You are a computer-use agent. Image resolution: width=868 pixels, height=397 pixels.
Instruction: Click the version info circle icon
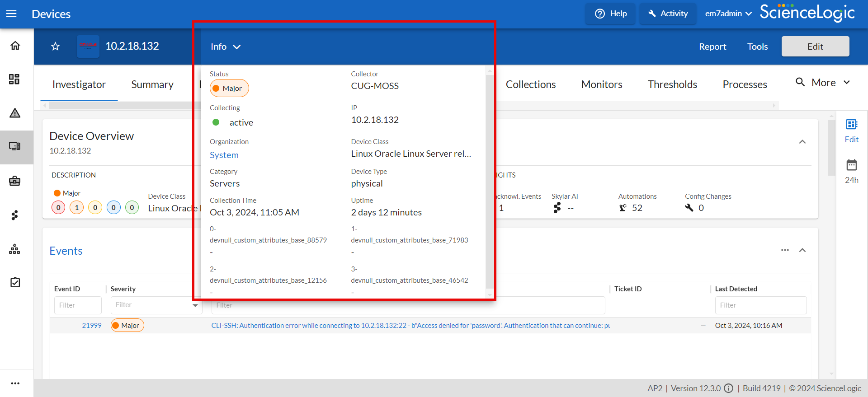728,388
